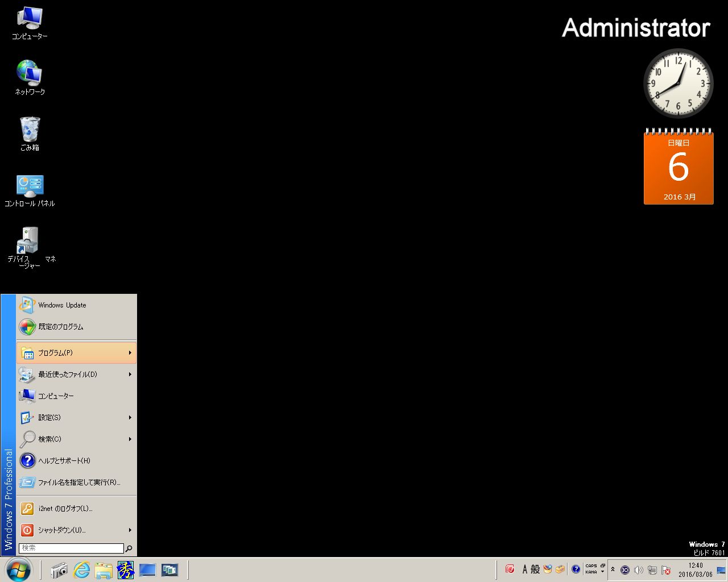This screenshot has height=582, width=728.
Task: Click the network tray icon
Action: (652, 570)
